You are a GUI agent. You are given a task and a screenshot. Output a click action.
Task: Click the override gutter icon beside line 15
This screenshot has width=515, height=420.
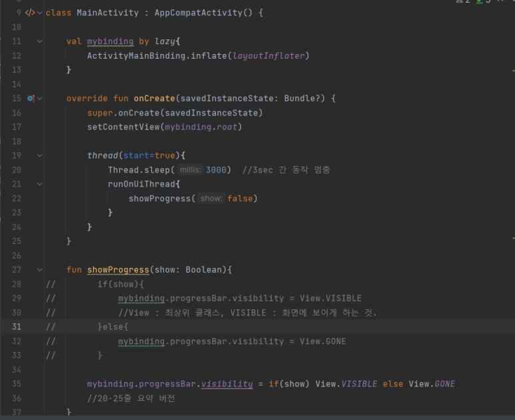(x=31, y=98)
